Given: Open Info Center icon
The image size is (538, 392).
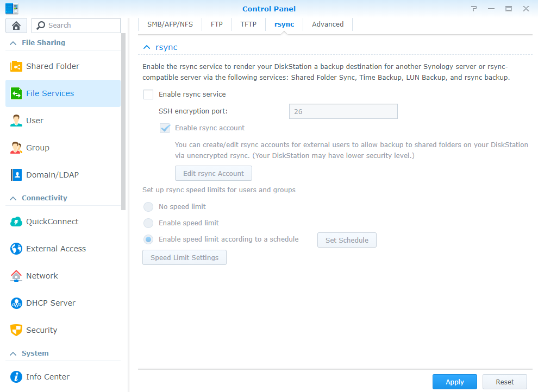Looking at the screenshot, I should [x=16, y=377].
